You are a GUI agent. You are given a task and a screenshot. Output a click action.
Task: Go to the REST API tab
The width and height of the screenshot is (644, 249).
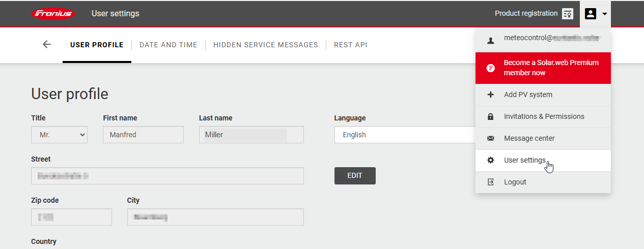point(350,45)
